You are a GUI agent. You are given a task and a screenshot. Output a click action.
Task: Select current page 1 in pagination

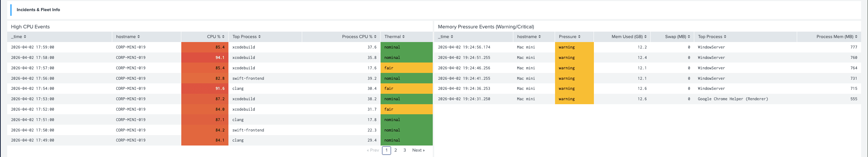coord(386,150)
